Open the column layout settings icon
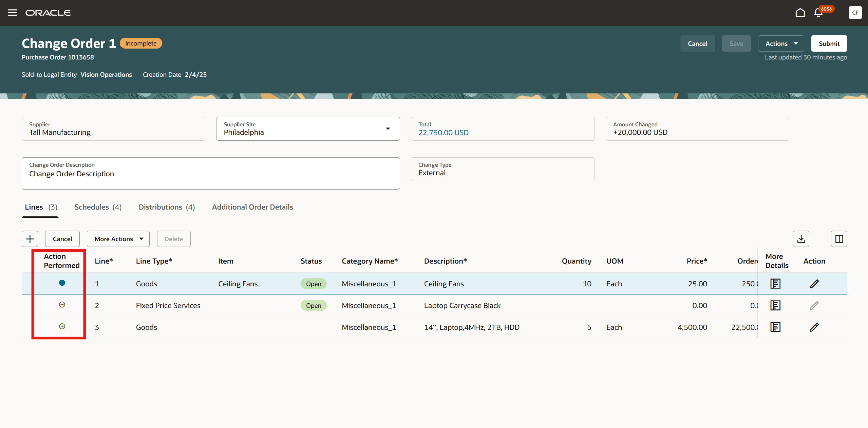 tap(839, 239)
